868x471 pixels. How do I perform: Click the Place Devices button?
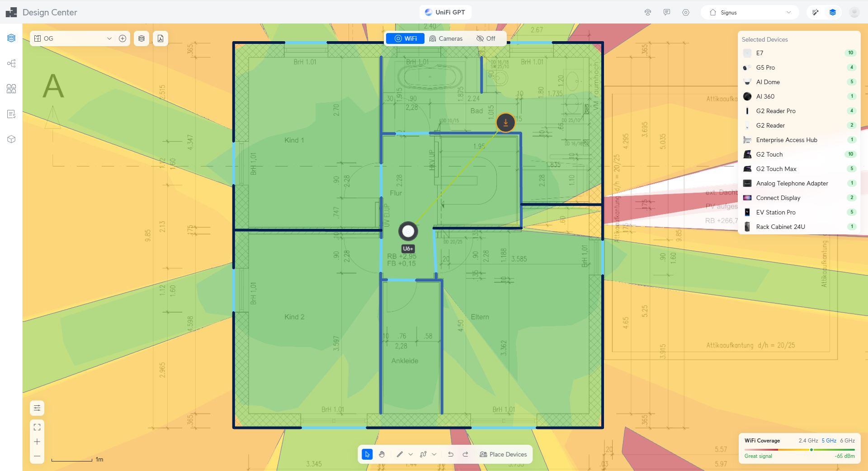tap(503, 454)
